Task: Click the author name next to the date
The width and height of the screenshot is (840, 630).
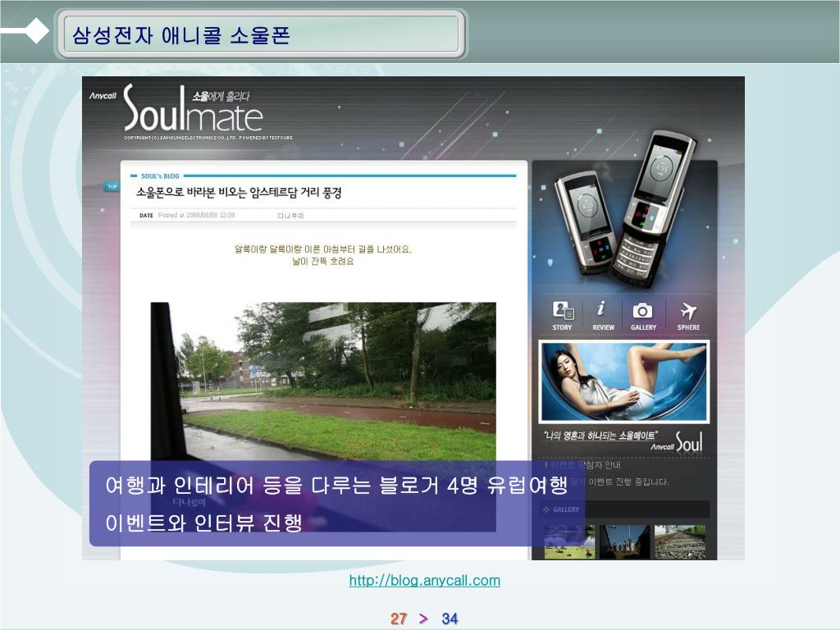Action: tap(290, 216)
